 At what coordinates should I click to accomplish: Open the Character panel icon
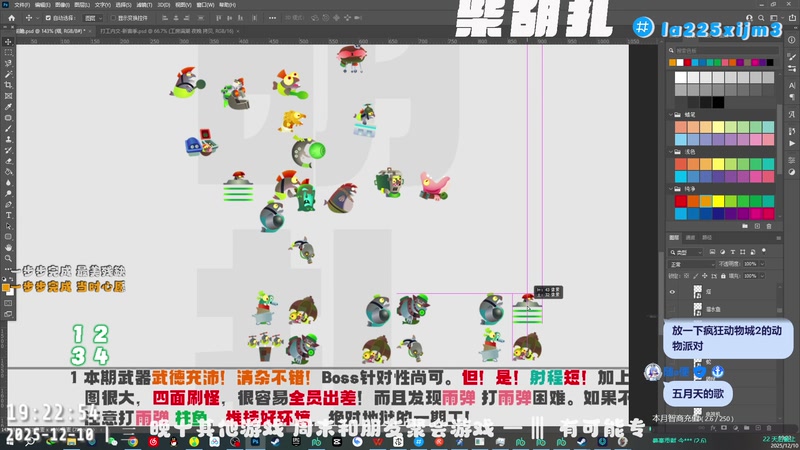click(x=792, y=85)
